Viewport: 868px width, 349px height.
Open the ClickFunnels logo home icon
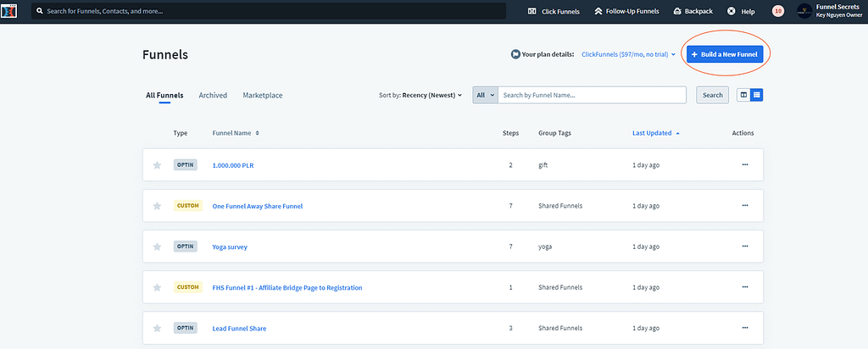coord(9,10)
